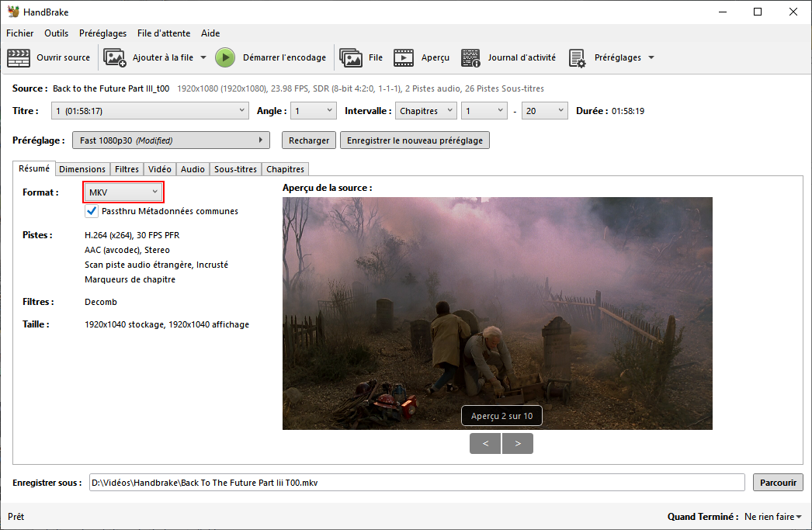Click the Ajouter à la file icon
Viewport: 812px width, 530px height.
[115, 57]
